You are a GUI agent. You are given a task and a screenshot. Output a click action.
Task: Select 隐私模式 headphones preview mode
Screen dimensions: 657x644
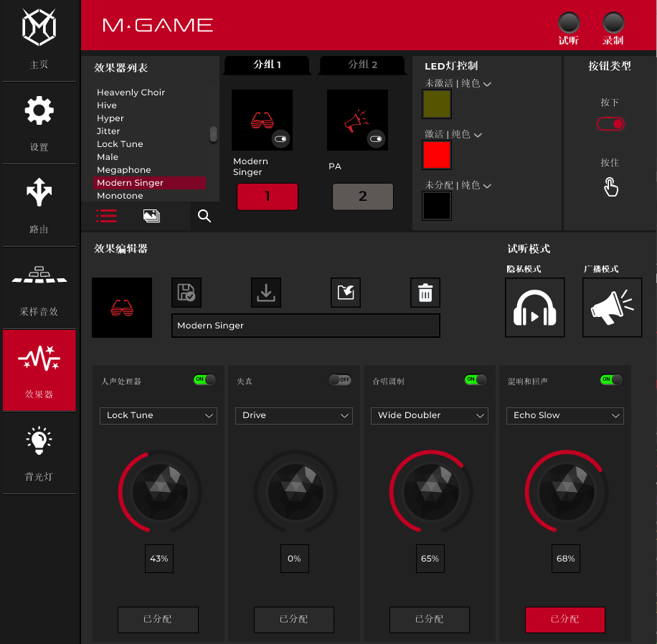pyautogui.click(x=534, y=307)
